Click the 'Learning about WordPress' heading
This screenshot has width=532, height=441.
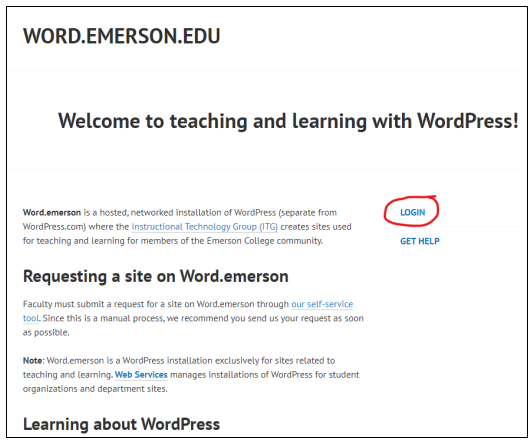[x=121, y=424]
